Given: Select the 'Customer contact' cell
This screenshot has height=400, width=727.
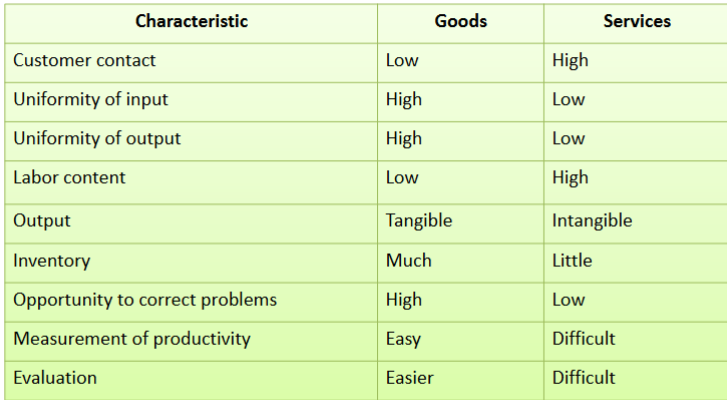Looking at the screenshot, I should (85, 60).
